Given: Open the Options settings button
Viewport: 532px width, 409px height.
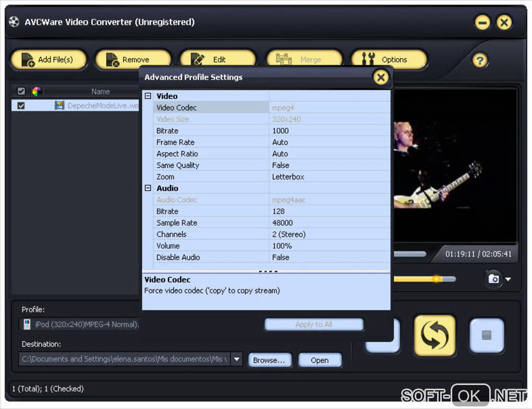Looking at the screenshot, I should click(389, 60).
